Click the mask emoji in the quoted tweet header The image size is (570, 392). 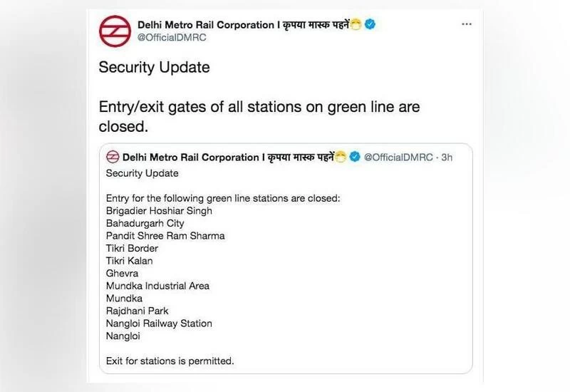pos(341,157)
